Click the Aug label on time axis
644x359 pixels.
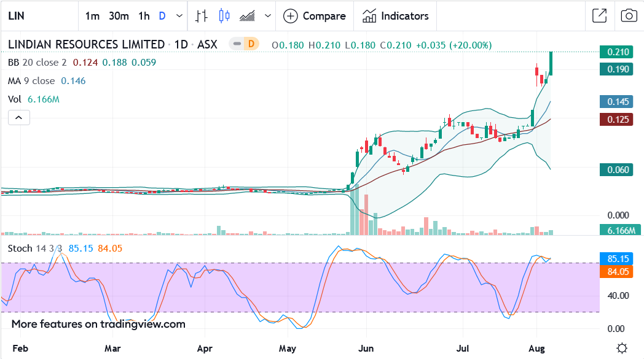pos(536,349)
